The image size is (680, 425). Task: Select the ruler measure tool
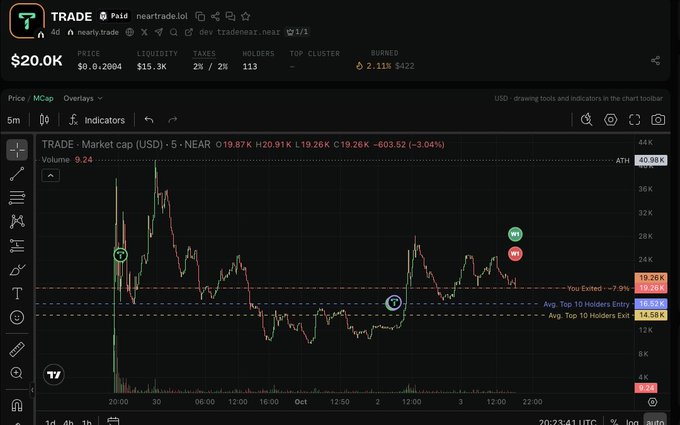(x=17, y=349)
